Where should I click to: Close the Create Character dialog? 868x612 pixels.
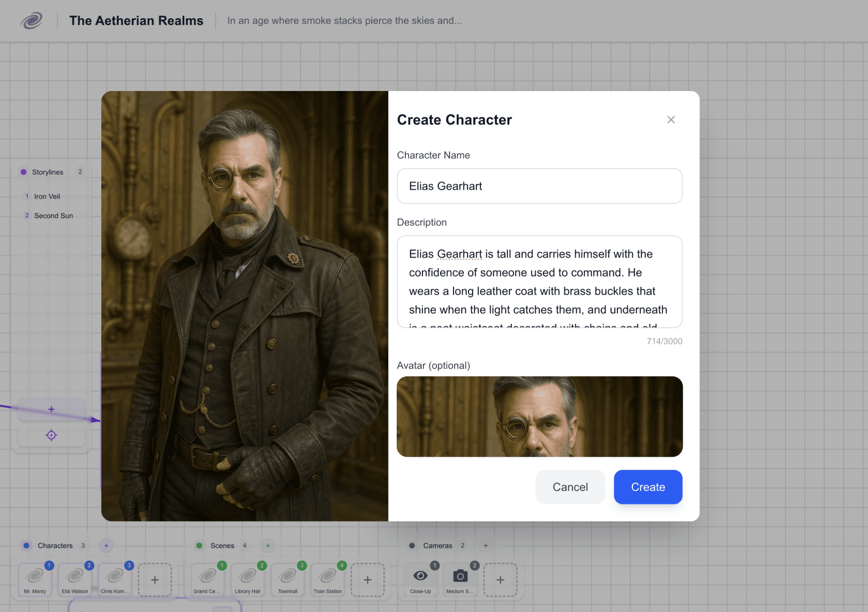pos(670,120)
